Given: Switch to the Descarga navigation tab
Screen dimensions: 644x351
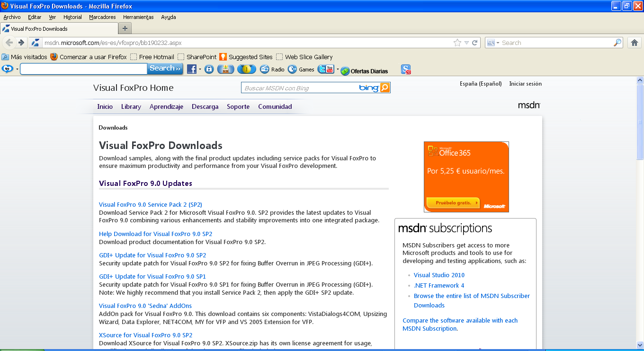Looking at the screenshot, I should coord(205,106).
